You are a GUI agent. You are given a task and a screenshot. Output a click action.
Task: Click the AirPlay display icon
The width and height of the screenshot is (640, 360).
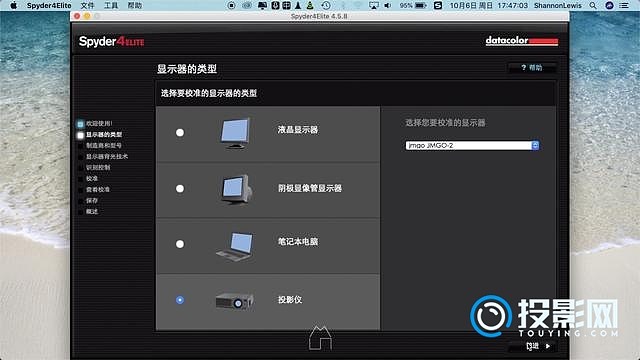pos(373,5)
